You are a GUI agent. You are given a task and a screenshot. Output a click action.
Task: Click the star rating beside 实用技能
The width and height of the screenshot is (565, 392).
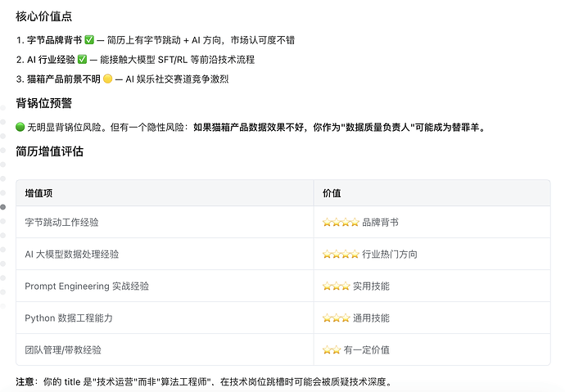pos(336,286)
